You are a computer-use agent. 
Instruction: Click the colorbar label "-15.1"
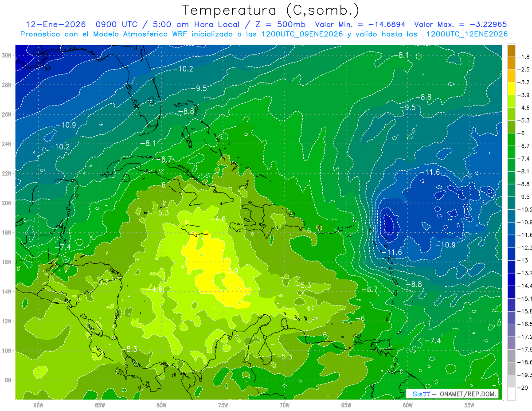pyautogui.click(x=526, y=298)
